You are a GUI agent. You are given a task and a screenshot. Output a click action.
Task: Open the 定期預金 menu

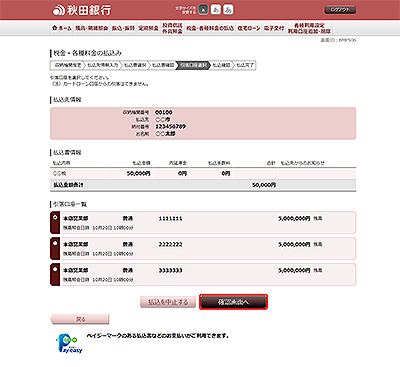click(x=148, y=28)
